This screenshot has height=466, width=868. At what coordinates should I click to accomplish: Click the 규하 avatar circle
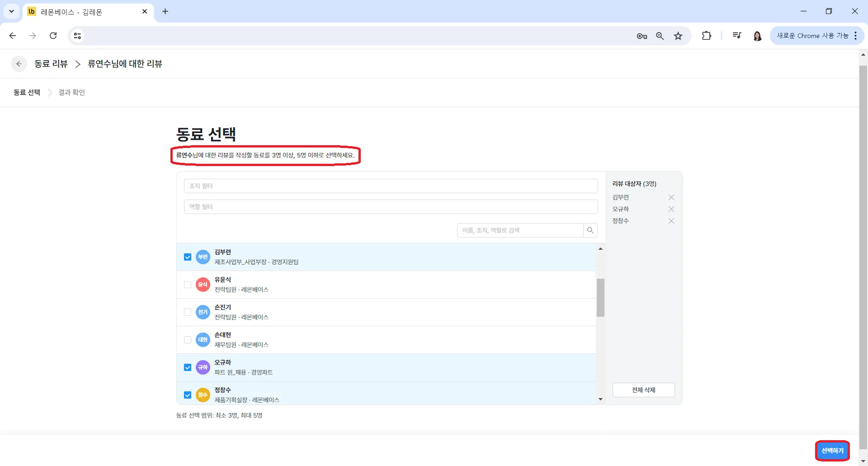click(203, 367)
